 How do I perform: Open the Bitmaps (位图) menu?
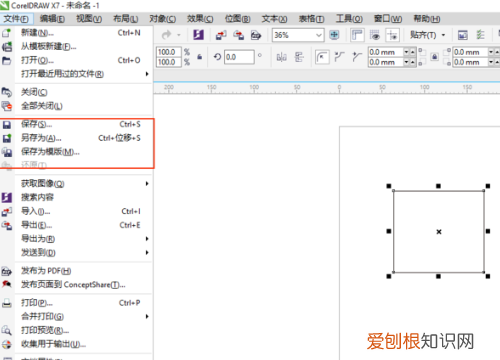pyautogui.click(x=237, y=19)
